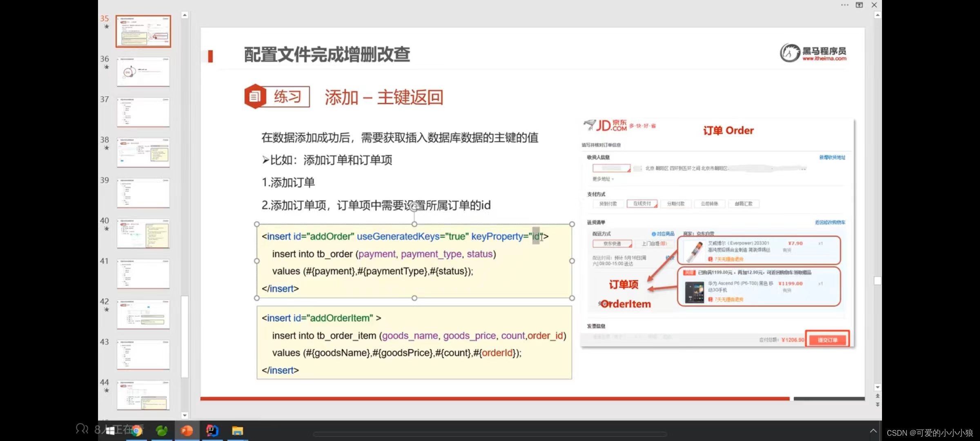The height and width of the screenshot is (441, 980).
Task: Select slide 37 thumbnail
Action: click(143, 112)
